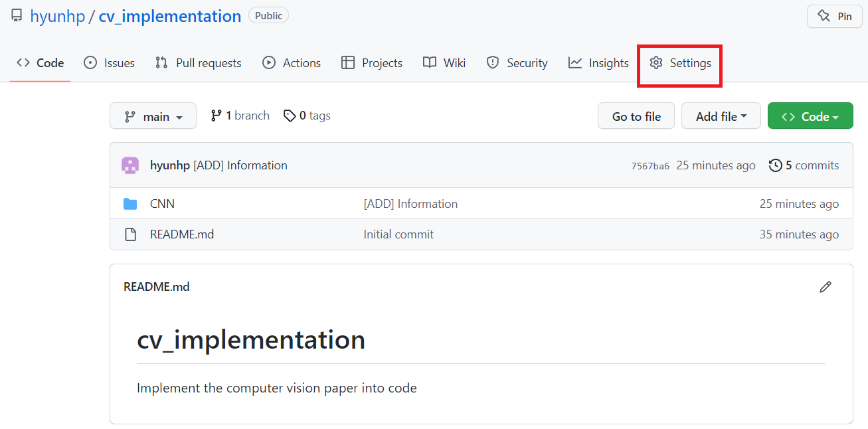Edit README with the pencil icon
Screen dimensions: 868x429
coord(825,287)
